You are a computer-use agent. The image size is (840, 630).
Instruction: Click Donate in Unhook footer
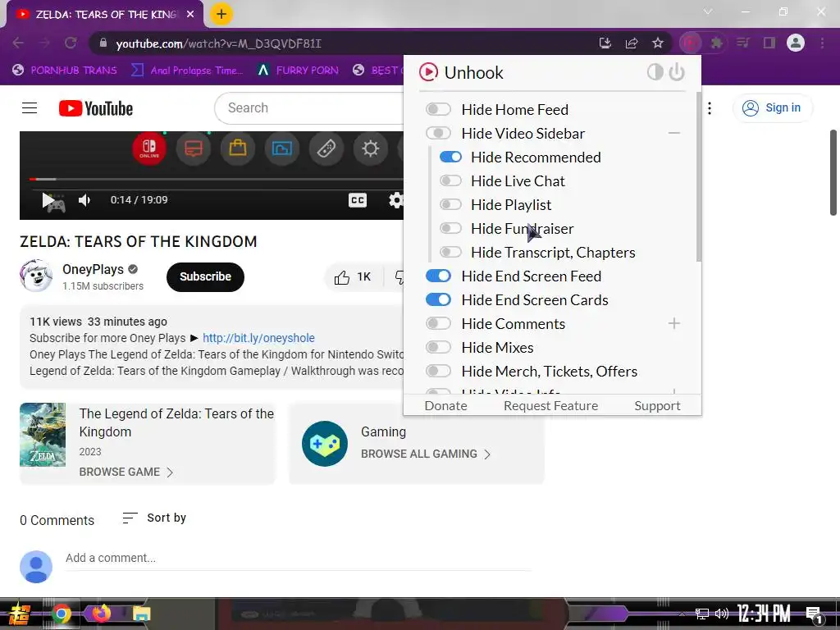(x=445, y=405)
